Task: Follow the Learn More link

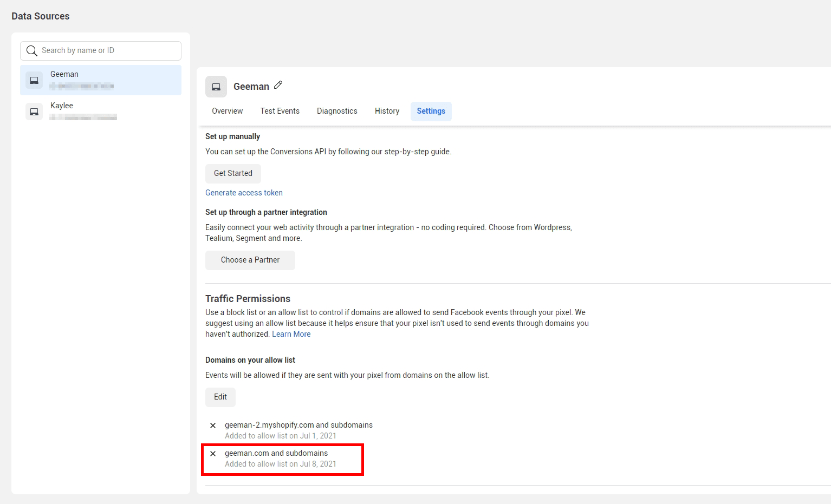Action: coord(291,334)
